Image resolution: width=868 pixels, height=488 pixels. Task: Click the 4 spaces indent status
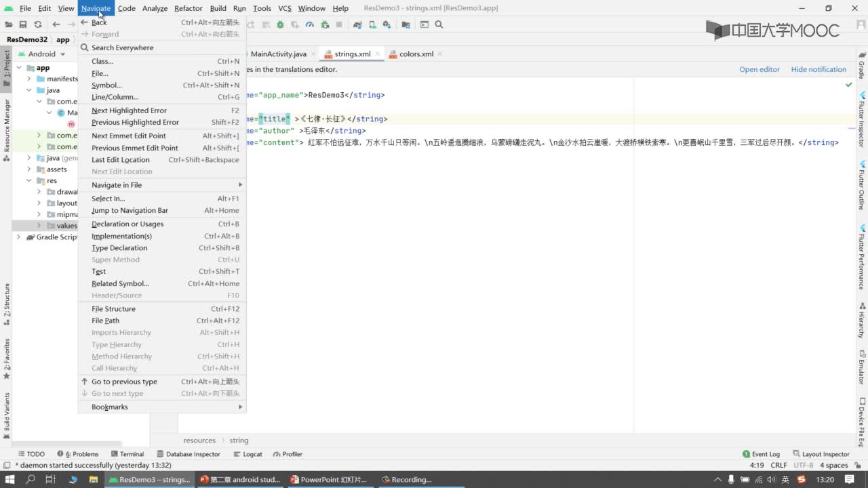point(833,465)
